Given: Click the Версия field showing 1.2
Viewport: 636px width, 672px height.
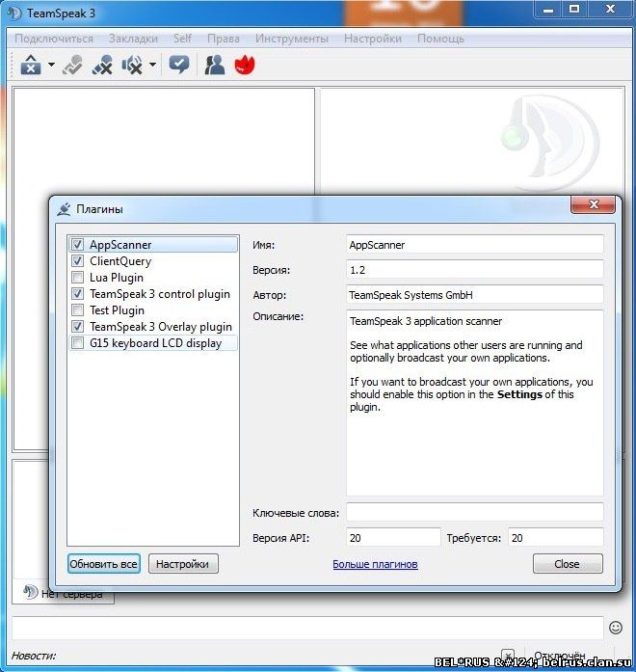Looking at the screenshot, I should click(474, 270).
